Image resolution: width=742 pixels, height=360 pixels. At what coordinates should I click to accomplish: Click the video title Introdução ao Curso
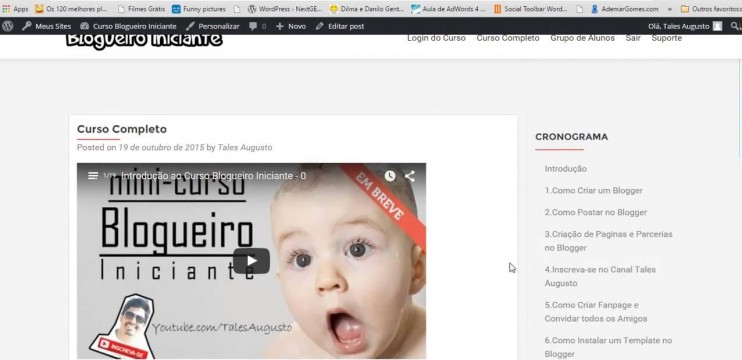coord(213,176)
